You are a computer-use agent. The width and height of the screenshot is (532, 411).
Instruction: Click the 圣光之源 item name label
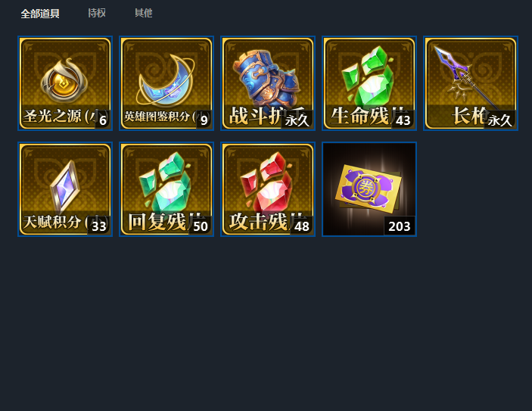[x=60, y=116]
